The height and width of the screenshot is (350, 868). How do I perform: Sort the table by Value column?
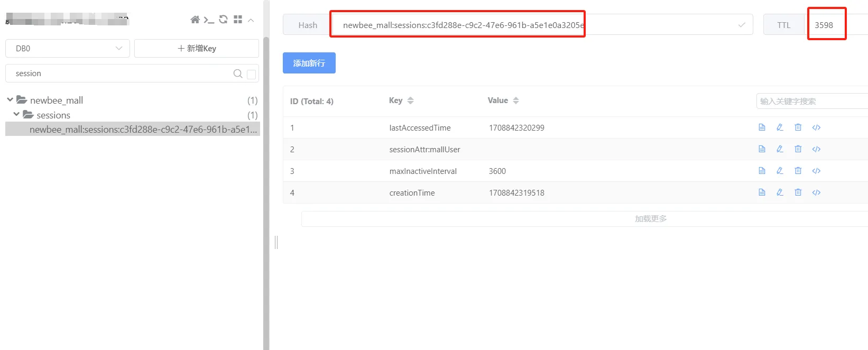(516, 100)
